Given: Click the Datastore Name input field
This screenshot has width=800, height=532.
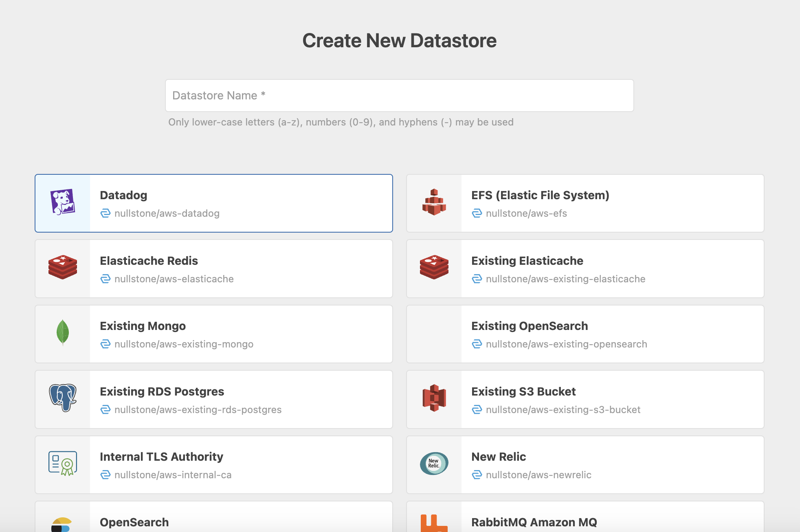Looking at the screenshot, I should [399, 95].
